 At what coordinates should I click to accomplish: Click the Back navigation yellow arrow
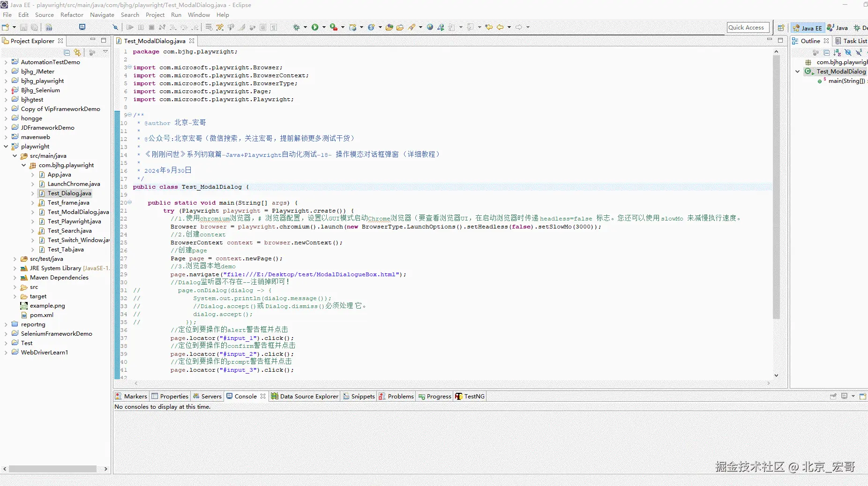(x=500, y=27)
